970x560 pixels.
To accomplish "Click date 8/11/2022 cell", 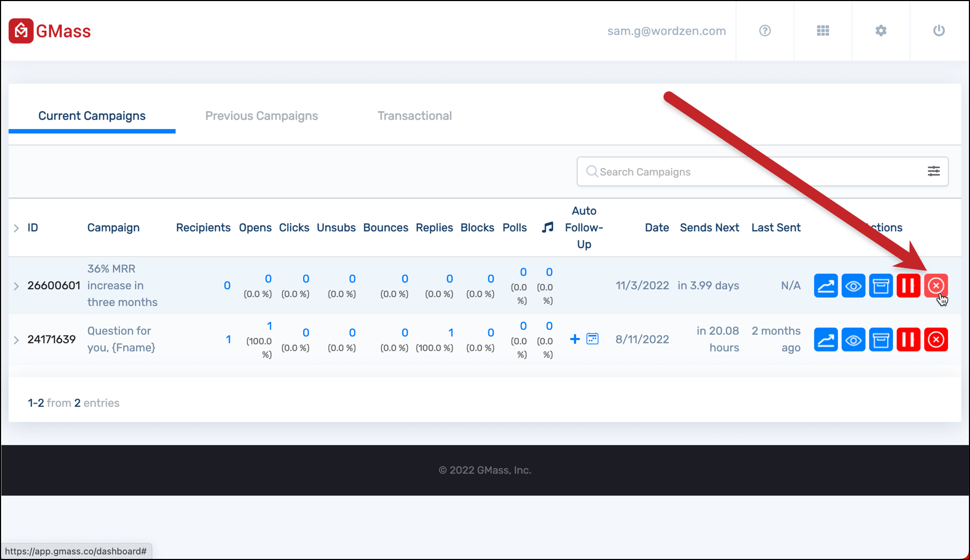I will 642,339.
